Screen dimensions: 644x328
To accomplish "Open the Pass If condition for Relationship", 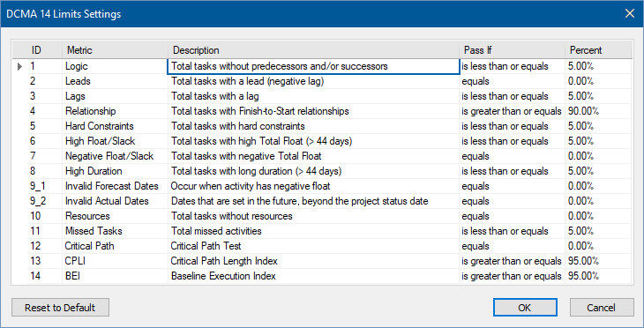I will tap(512, 111).
